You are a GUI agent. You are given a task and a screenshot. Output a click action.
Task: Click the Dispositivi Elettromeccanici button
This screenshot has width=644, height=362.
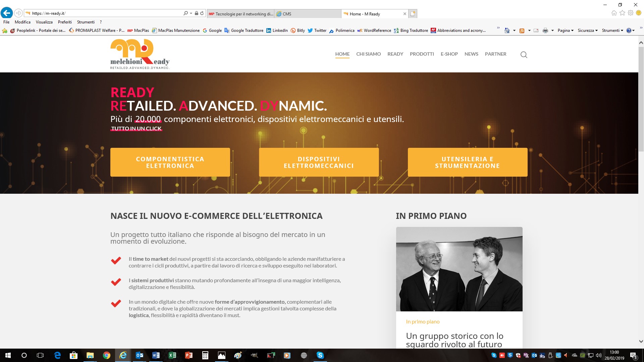coord(319,162)
